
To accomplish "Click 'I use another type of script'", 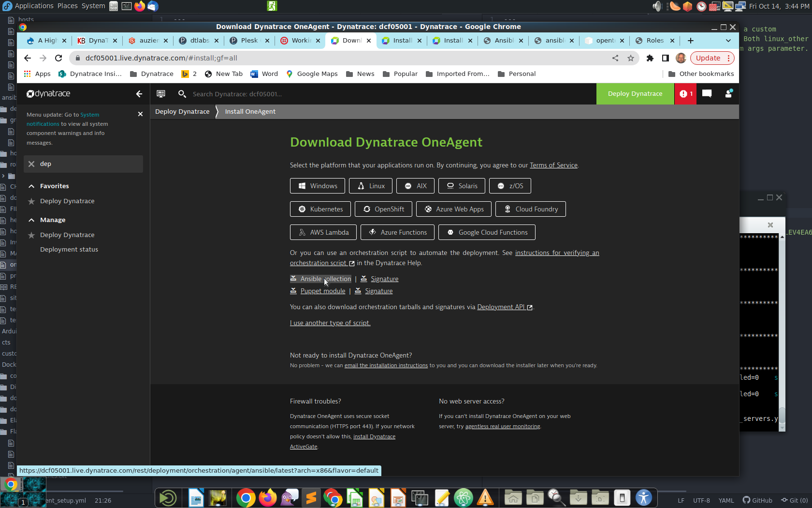I will point(330,323).
